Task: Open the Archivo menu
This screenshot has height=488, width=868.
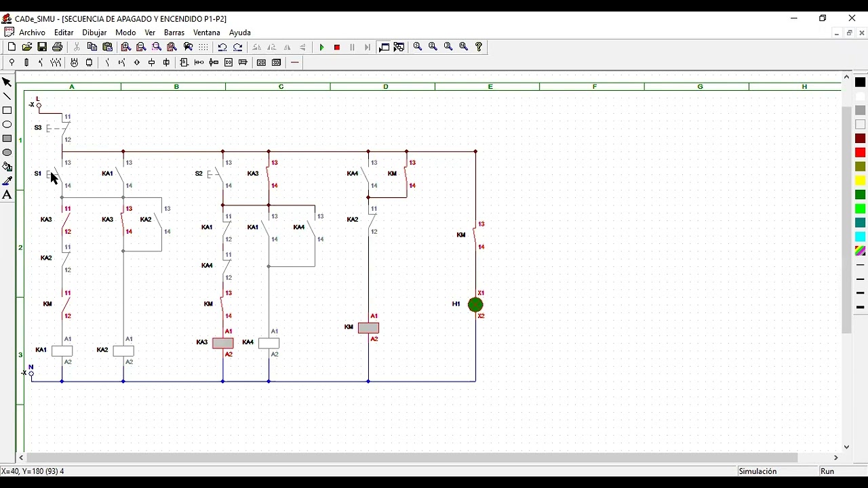Action: [x=32, y=33]
